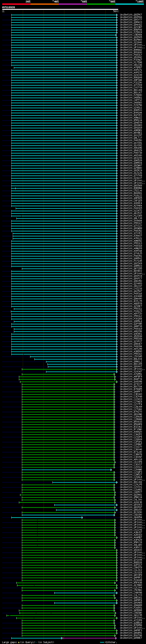Select the UniRef100_Q52PH2 entry

tap(131, 58)
